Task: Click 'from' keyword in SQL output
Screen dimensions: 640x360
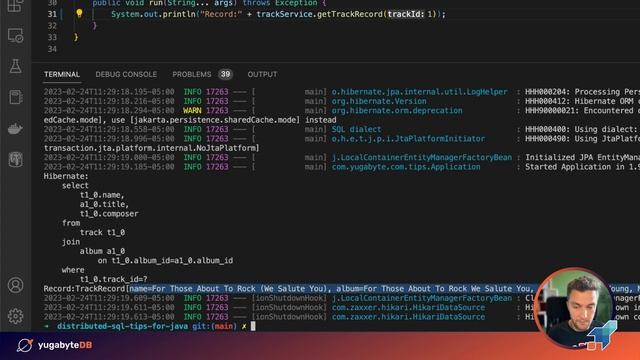Action: click(x=71, y=223)
